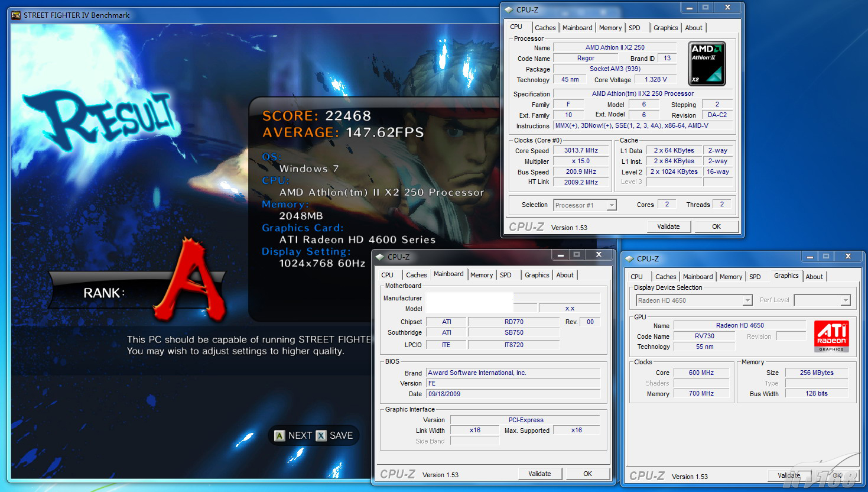Click the Memory Size value '256 MBytes'
Viewport: 868px width, 492px height.
click(817, 373)
